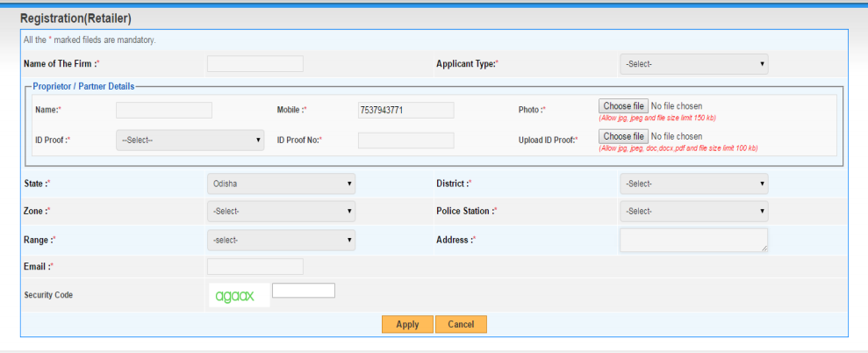The width and height of the screenshot is (868, 353).
Task: Click the Address text area
Action: [x=693, y=240]
